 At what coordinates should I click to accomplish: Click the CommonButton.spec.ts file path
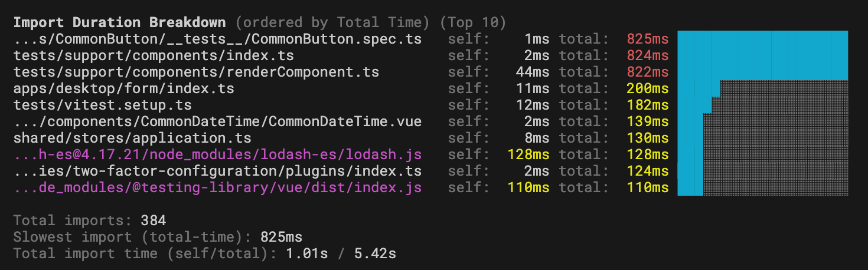(x=217, y=39)
